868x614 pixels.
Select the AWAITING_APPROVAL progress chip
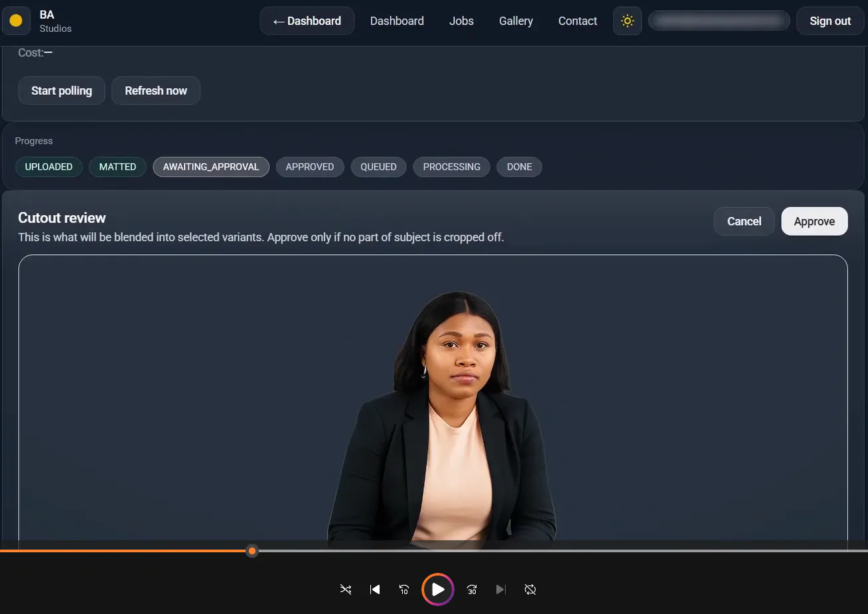coord(211,167)
